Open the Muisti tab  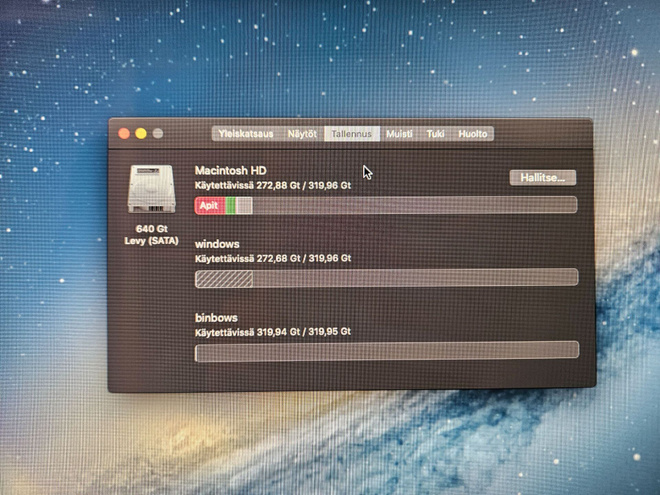[x=399, y=134]
